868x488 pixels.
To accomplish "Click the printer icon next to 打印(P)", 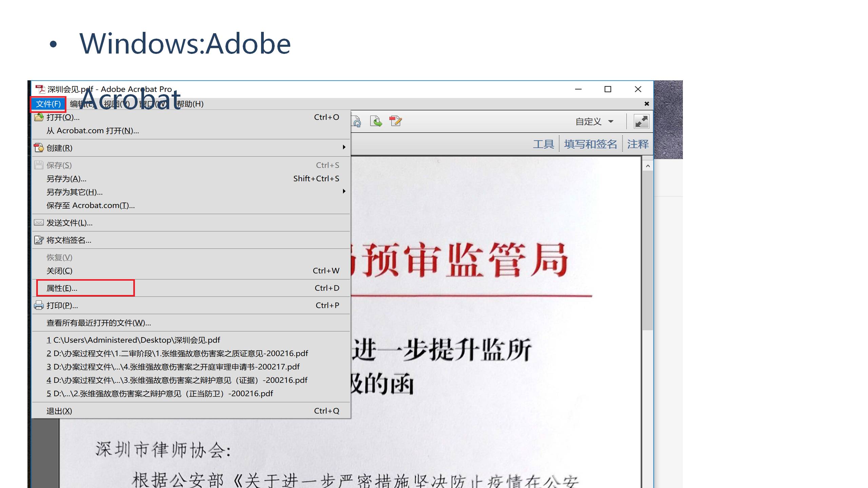I will coord(39,305).
